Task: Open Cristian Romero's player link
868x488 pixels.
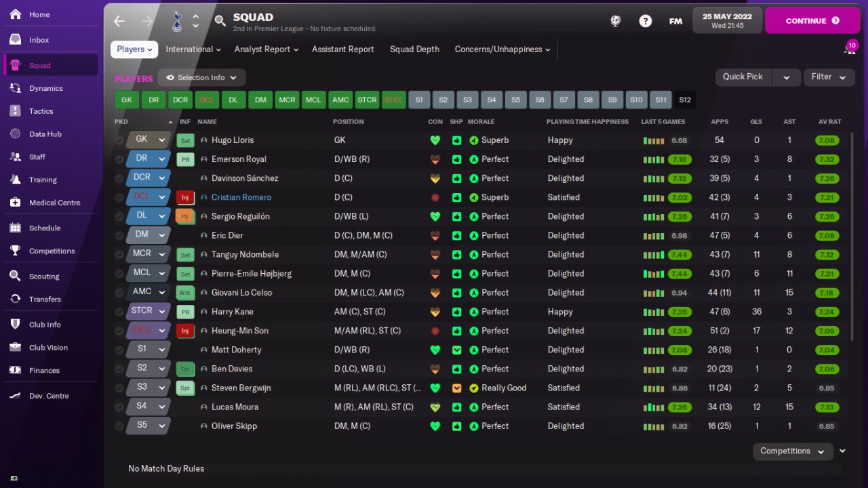Action: coord(241,197)
